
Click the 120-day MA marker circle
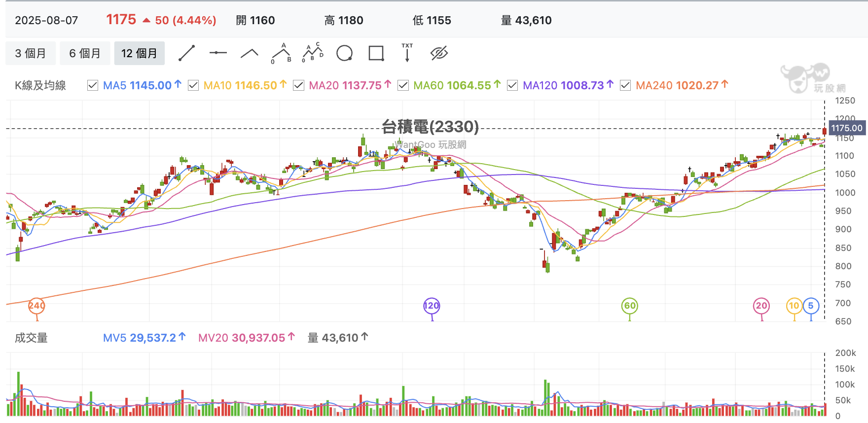pyautogui.click(x=432, y=306)
